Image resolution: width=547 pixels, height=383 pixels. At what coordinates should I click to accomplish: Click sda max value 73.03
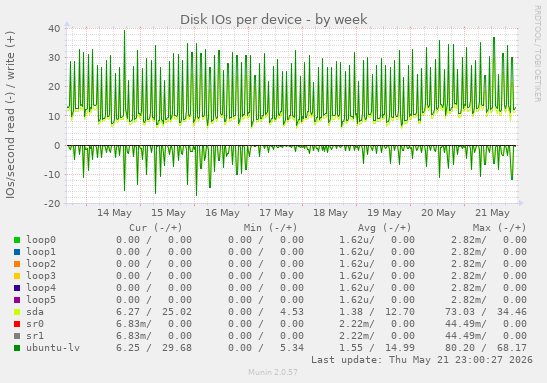coord(460,312)
